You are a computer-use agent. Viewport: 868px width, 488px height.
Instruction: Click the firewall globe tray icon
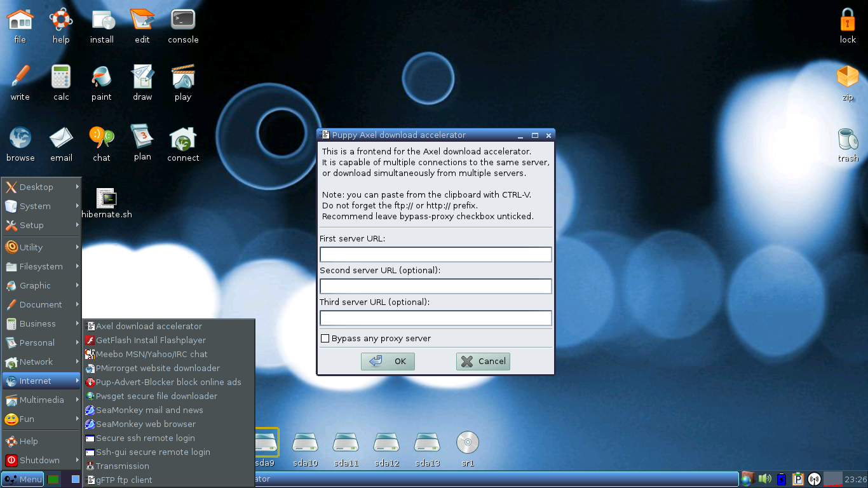click(x=748, y=479)
